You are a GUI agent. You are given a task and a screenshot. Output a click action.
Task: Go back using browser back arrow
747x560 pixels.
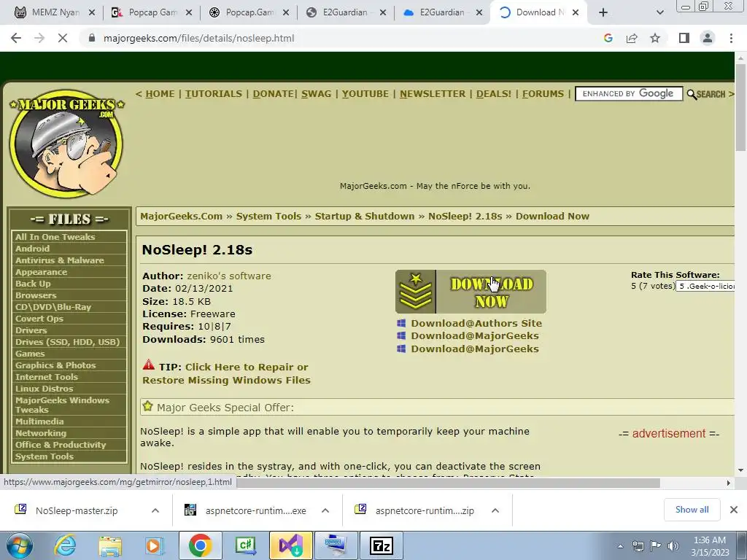pos(16,38)
